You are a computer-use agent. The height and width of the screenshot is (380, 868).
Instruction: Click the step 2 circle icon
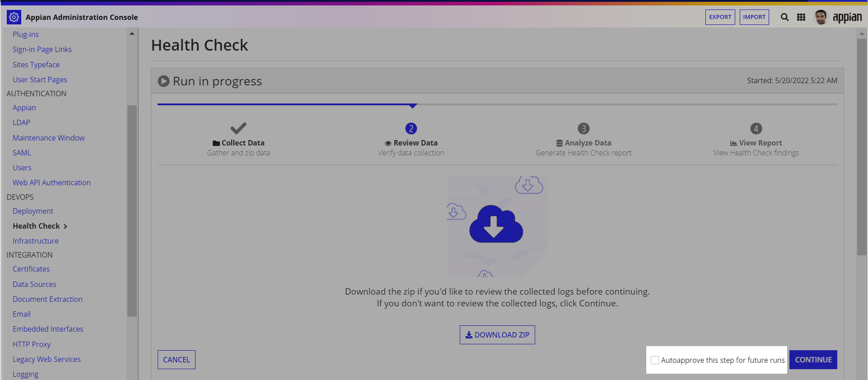click(x=411, y=129)
